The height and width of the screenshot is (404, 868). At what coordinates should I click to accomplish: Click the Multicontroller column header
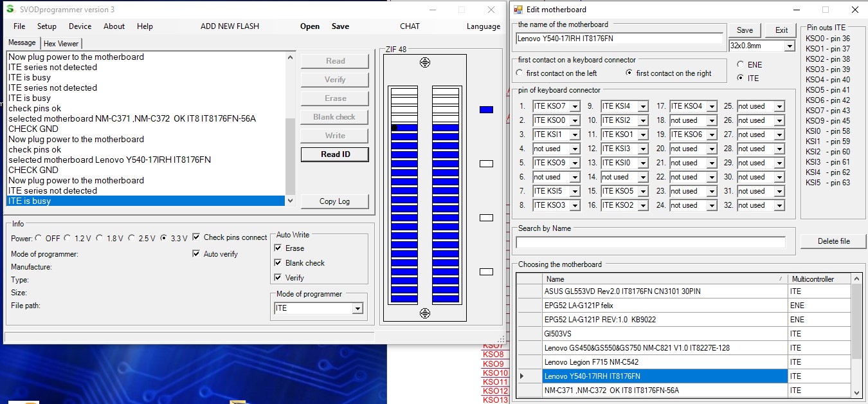[x=819, y=279]
